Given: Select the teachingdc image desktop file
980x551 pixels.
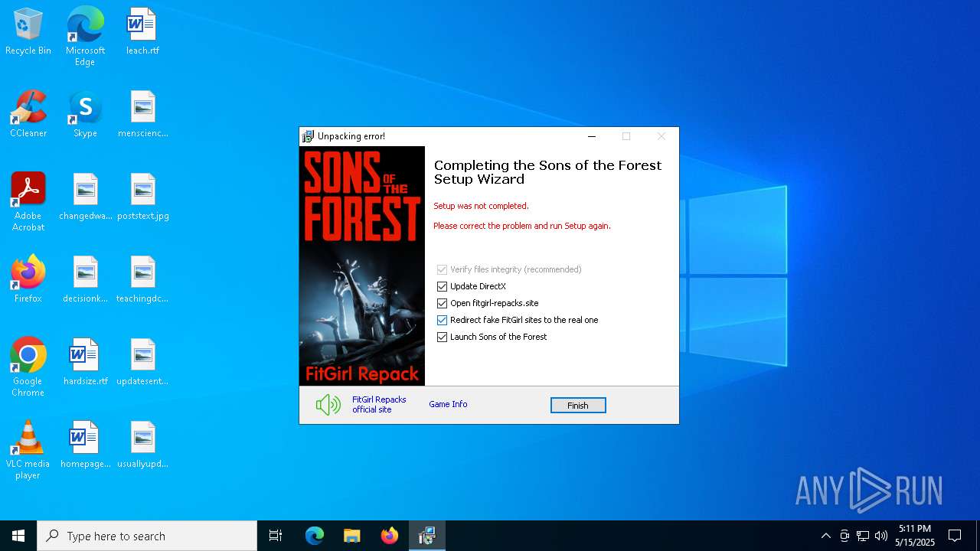Looking at the screenshot, I should (x=142, y=279).
